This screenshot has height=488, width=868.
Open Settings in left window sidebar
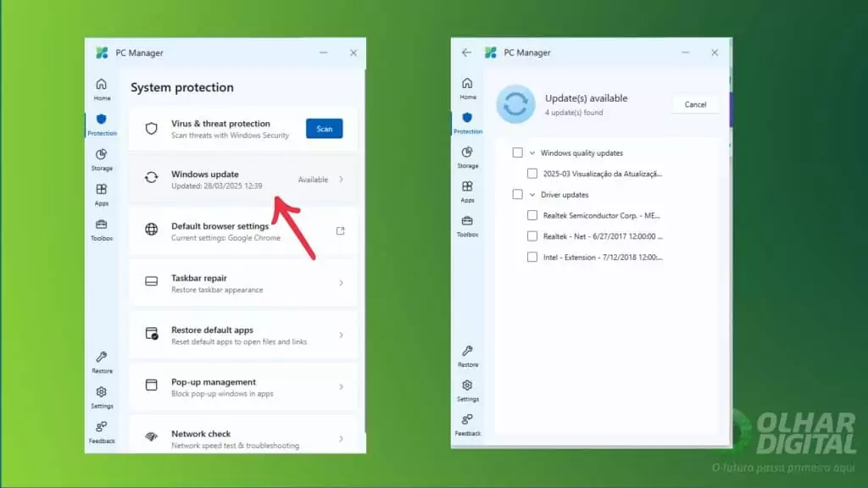click(x=102, y=397)
